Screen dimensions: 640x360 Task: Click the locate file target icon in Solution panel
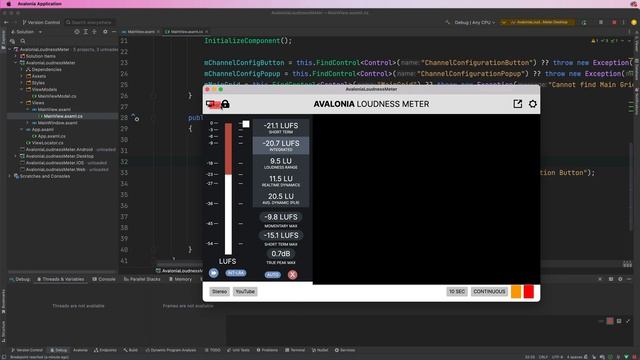coord(77,31)
